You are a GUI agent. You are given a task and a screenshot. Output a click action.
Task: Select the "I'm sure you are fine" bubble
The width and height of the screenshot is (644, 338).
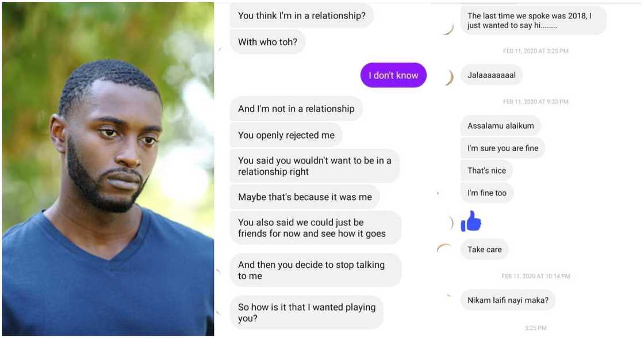pos(503,148)
